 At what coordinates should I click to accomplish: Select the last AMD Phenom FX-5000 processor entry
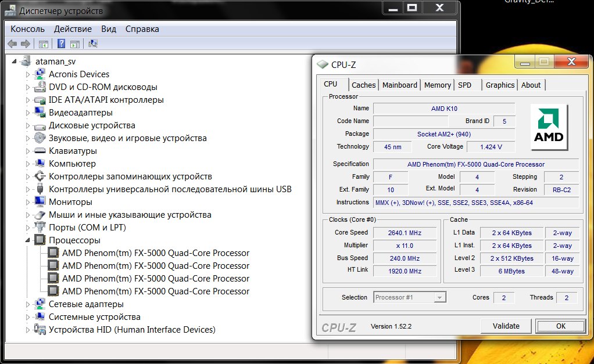pyautogui.click(x=156, y=291)
